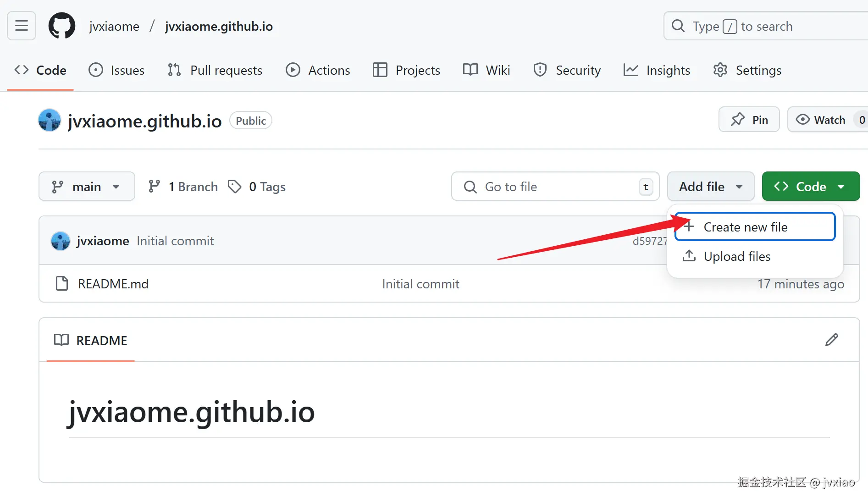Click the branch icon beside 1 Branch

[x=154, y=187]
